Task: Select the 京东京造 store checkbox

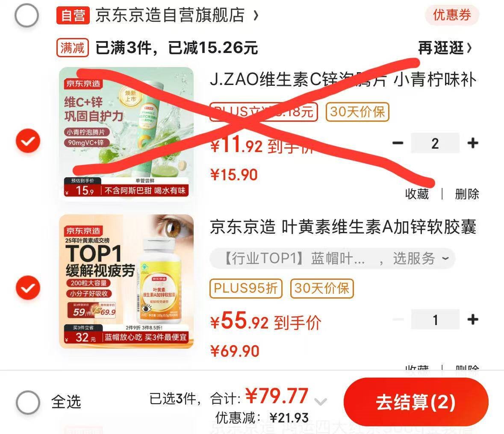Action: 27,15
